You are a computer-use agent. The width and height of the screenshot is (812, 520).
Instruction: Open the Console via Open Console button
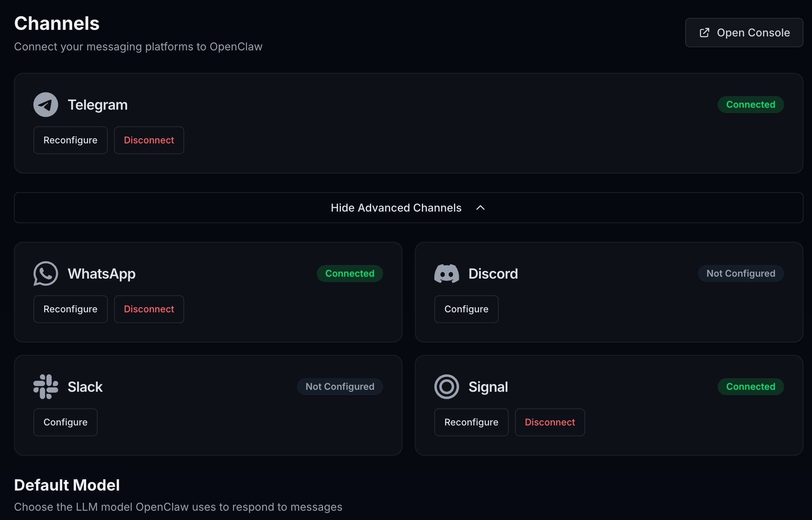pos(744,33)
